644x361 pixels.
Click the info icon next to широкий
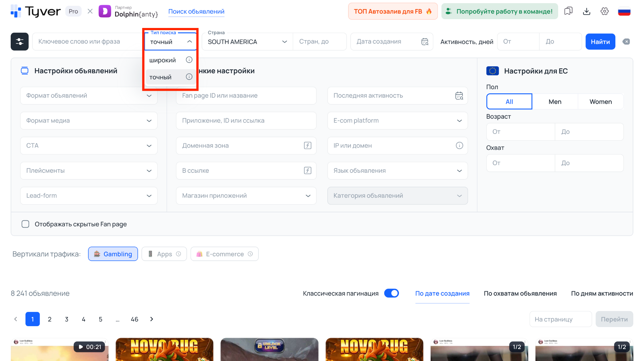[189, 60]
